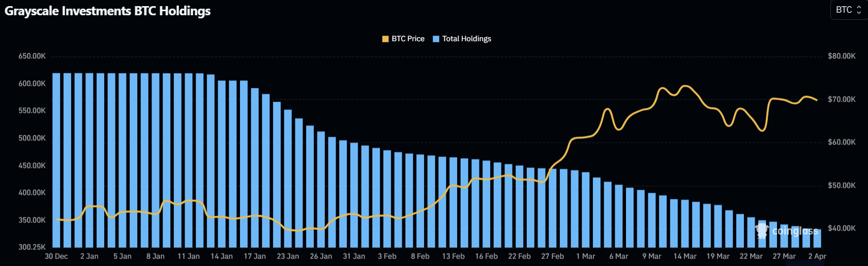Select the 23 Jan x-axis label
This screenshot has height=266, width=868.
click(288, 256)
